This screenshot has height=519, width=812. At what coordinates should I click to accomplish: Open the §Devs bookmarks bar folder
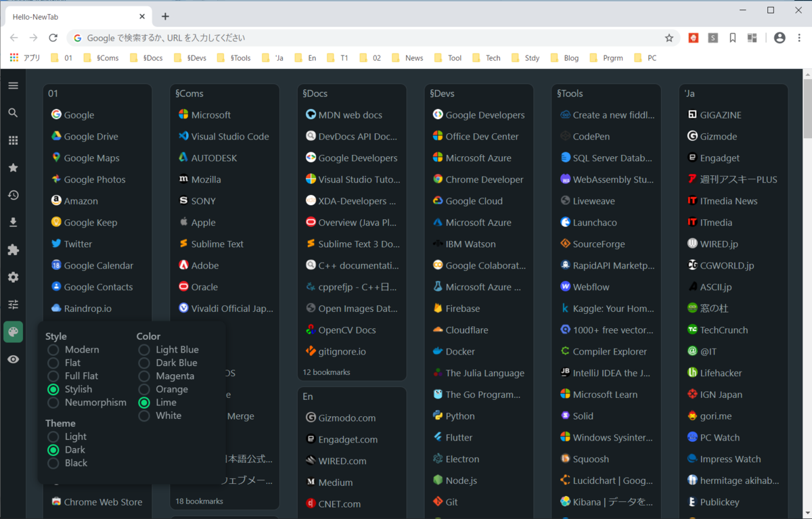coord(189,58)
